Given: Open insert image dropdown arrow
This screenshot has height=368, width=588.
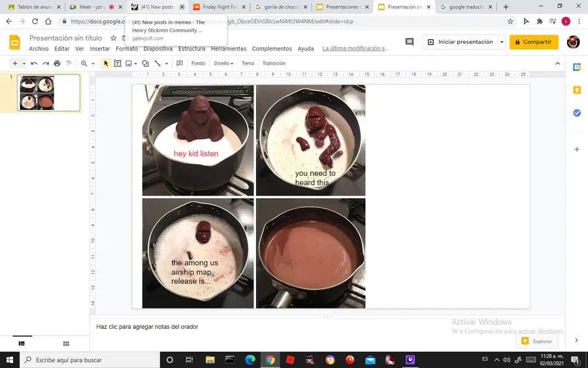Looking at the screenshot, I should tap(135, 63).
